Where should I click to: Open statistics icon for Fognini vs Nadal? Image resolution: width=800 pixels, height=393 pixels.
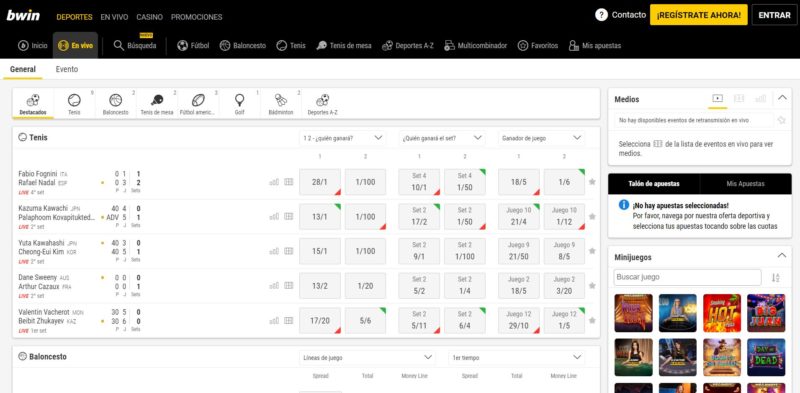274,182
